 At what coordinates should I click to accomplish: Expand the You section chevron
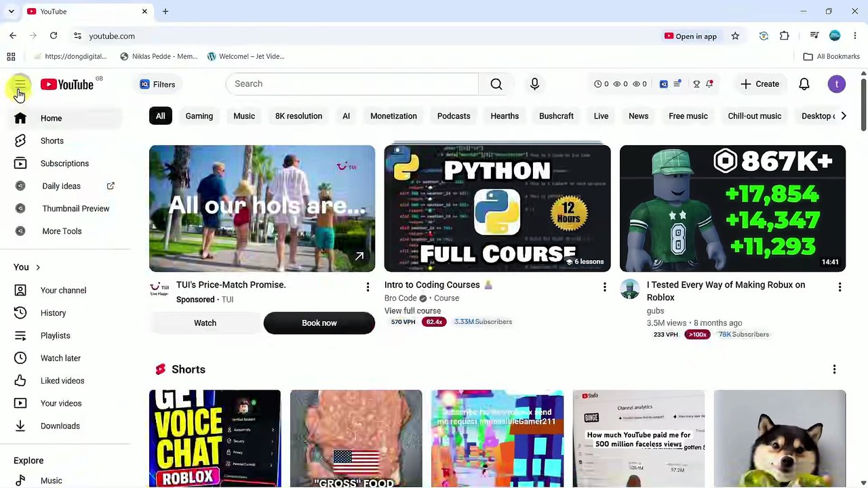(x=38, y=268)
